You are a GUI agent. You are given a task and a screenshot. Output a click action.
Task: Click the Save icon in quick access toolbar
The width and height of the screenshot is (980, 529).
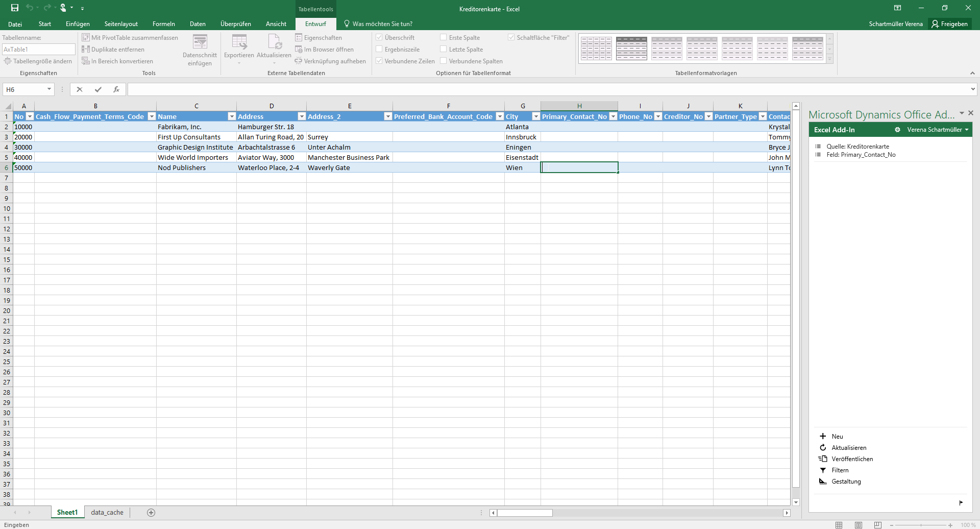15,8
